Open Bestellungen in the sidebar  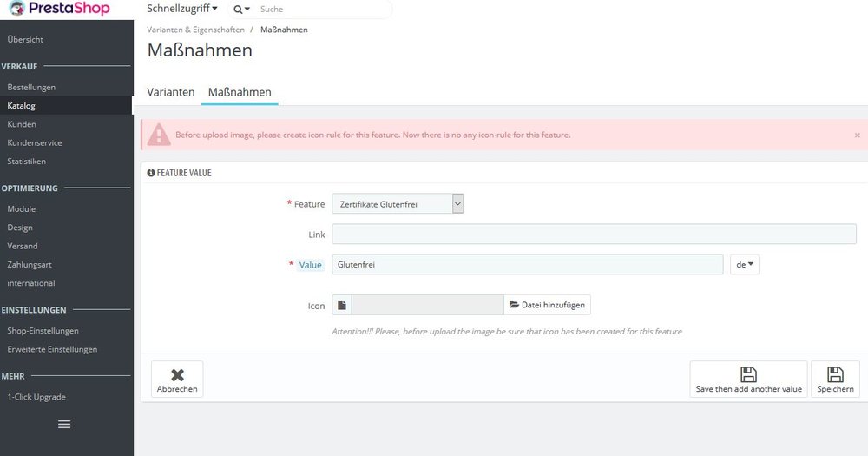click(31, 87)
